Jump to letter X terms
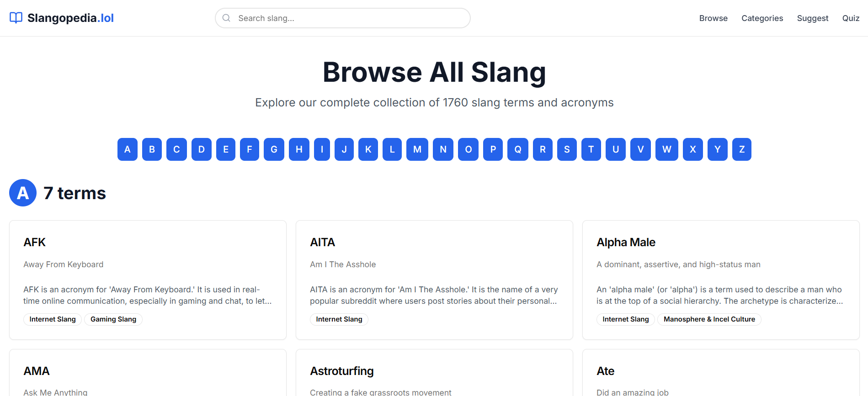Image resolution: width=868 pixels, height=396 pixels. (x=693, y=149)
